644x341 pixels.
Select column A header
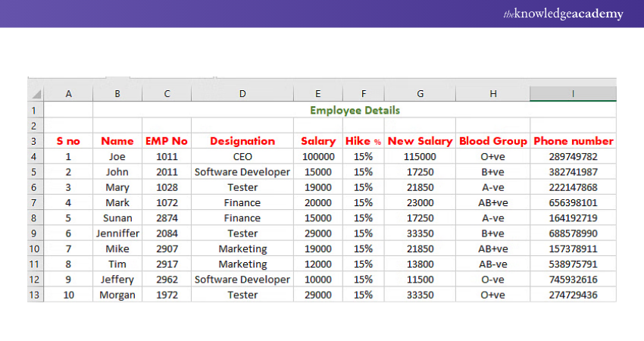pyautogui.click(x=69, y=94)
